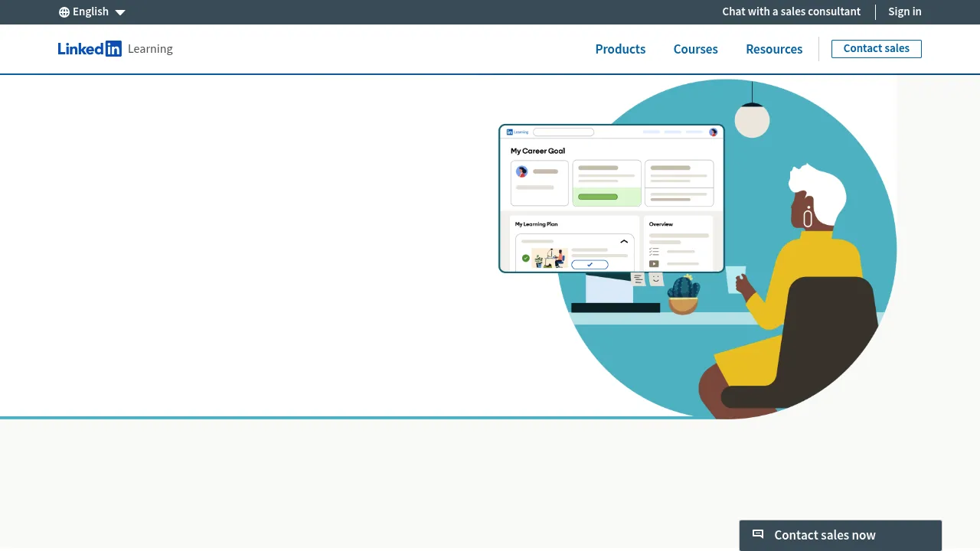
Task: Open the Products menu
Action: (620, 49)
